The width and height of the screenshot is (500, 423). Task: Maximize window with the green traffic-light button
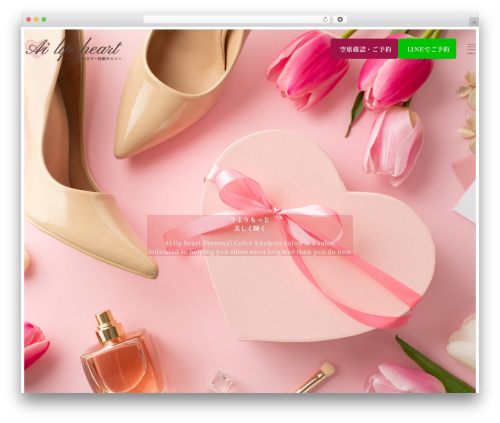tap(44, 20)
